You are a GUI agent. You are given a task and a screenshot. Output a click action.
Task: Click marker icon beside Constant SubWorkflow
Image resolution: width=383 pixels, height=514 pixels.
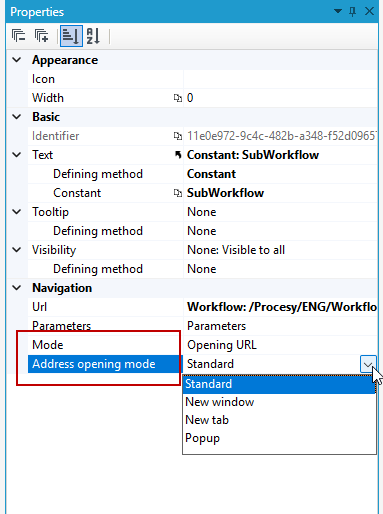[x=178, y=193]
